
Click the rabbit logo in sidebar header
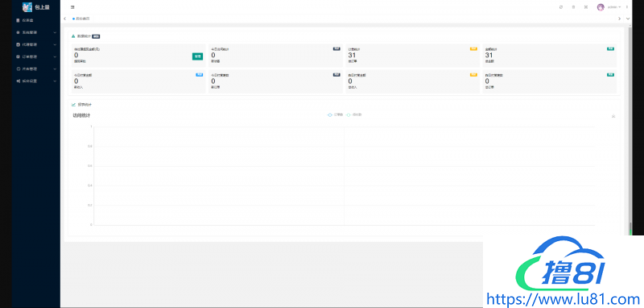[27, 7]
